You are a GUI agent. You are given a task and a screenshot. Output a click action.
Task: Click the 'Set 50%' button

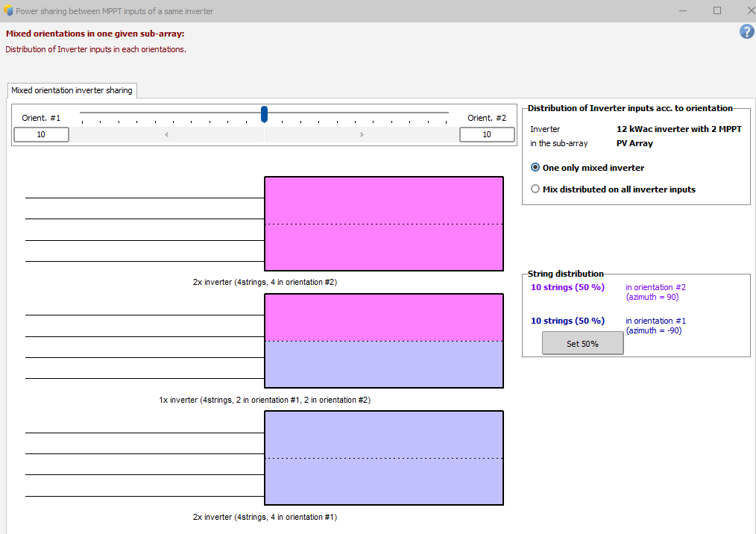[582, 344]
